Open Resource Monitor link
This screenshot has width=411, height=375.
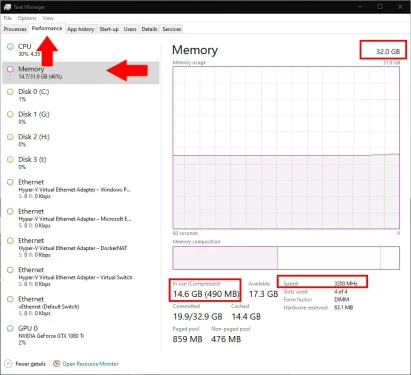click(90, 364)
